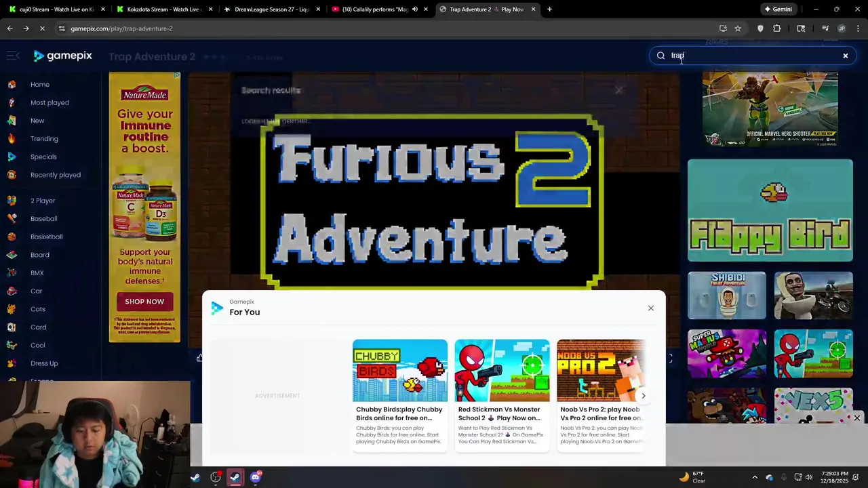The height and width of the screenshot is (488, 868).
Task: Open New games in sidebar
Action: [x=37, y=121]
